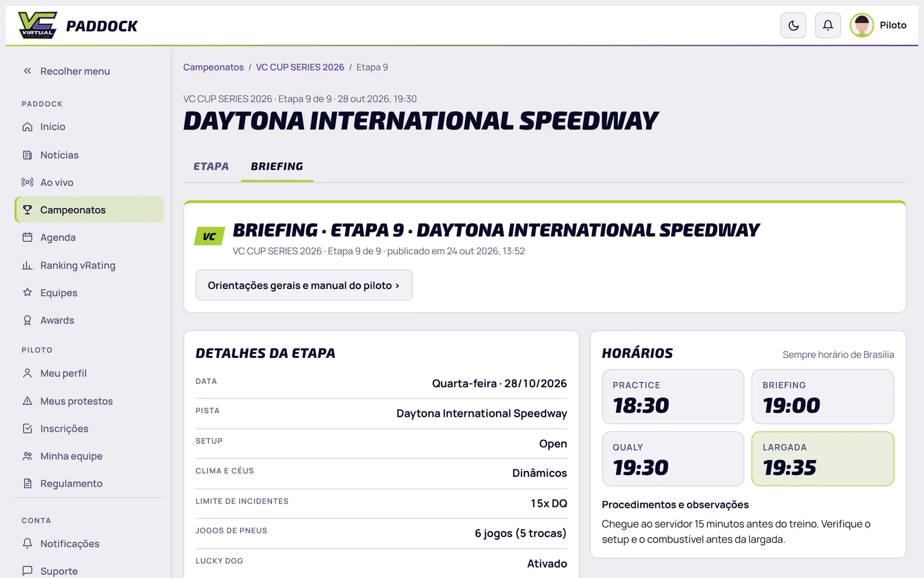Select the LARGADA 19:35 schedule card
Image resolution: width=924 pixels, height=578 pixels.
(822, 459)
